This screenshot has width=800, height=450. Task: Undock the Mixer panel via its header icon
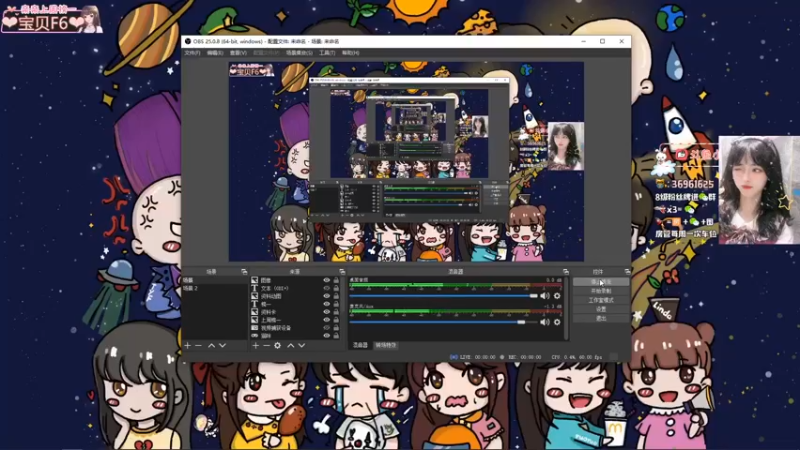[x=565, y=271]
